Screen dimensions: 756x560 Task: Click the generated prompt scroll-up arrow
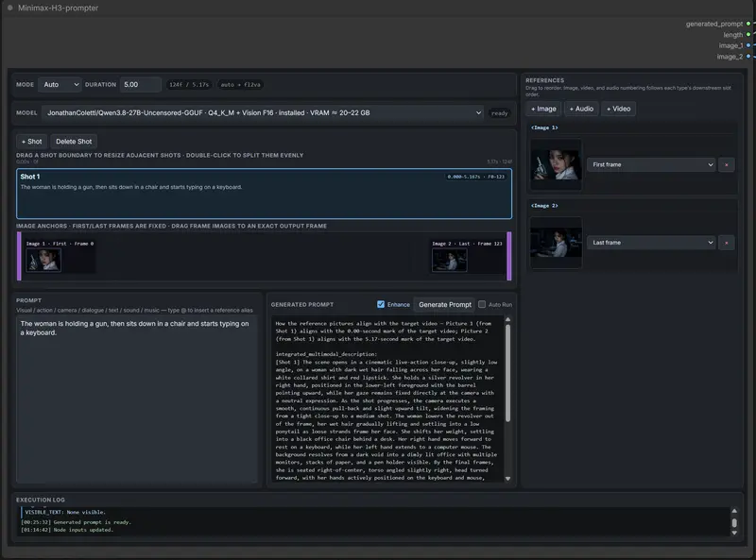point(507,319)
